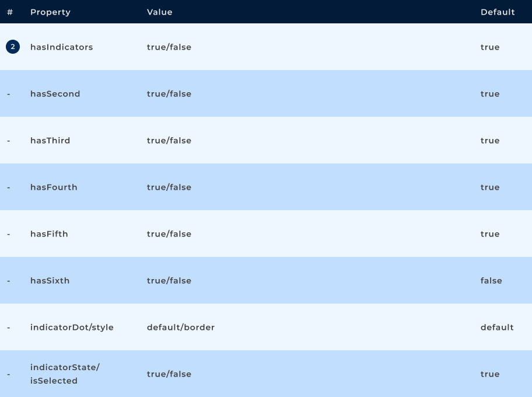
Task: Click the false default for hasSixth
Action: [491, 281]
